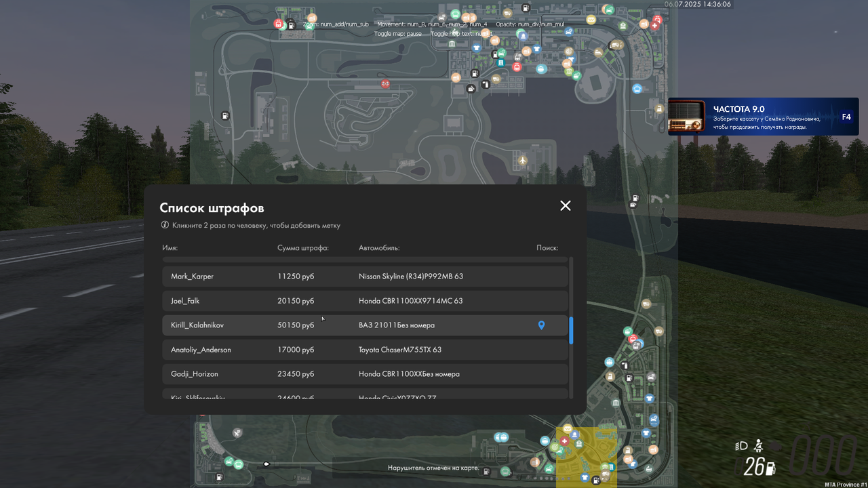Click the Автомобиль column header

pyautogui.click(x=379, y=248)
